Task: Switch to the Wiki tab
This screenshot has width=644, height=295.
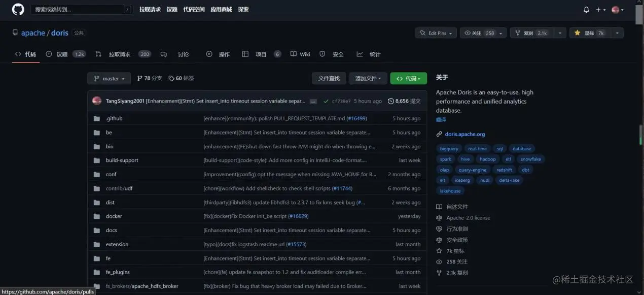Action: tap(300, 54)
